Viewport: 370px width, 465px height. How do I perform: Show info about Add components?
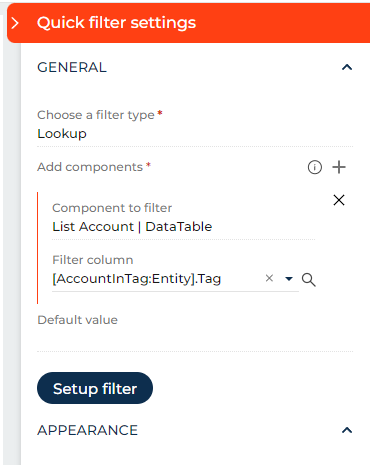coord(315,167)
